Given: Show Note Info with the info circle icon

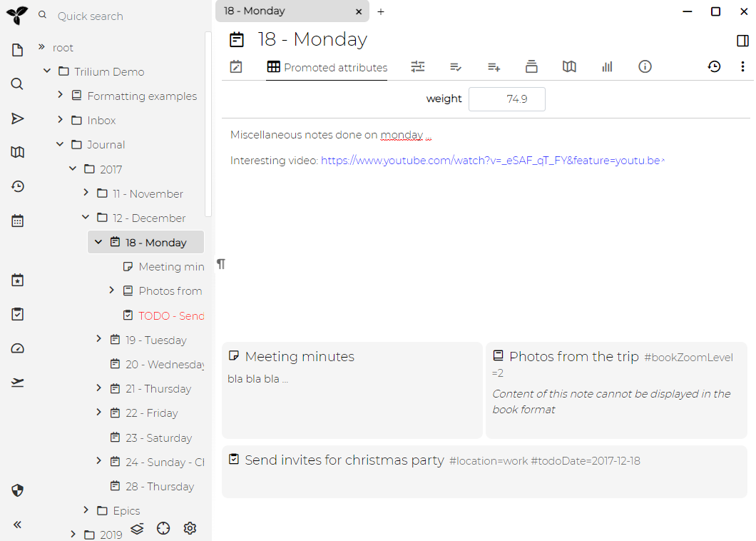Looking at the screenshot, I should pyautogui.click(x=645, y=66).
